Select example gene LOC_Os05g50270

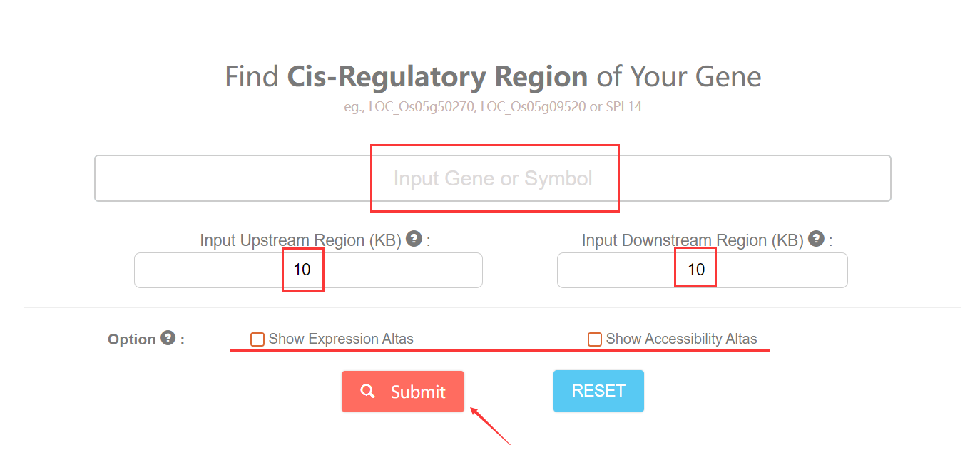[422, 108]
